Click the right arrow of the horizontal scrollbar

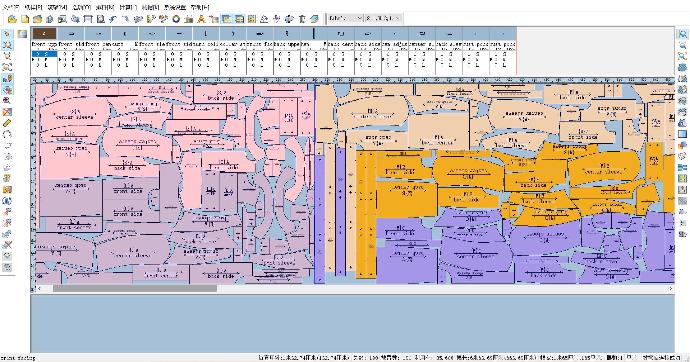pos(671,289)
